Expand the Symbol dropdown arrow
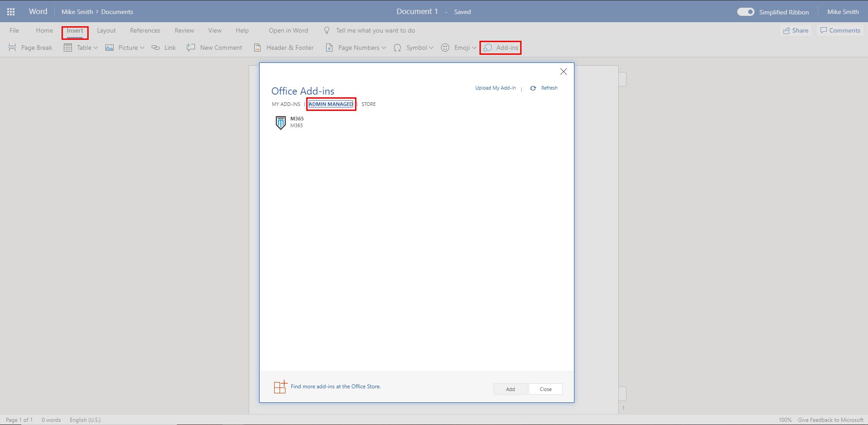This screenshot has height=425, width=868. click(x=431, y=48)
